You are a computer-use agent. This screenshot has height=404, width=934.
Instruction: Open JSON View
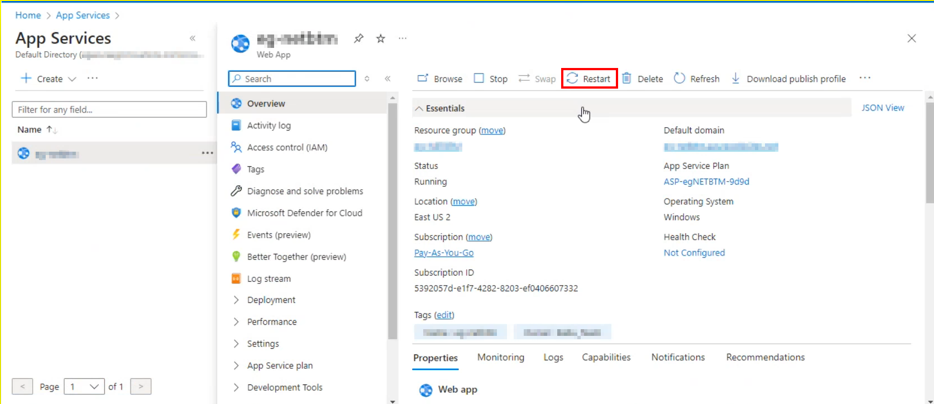pyautogui.click(x=883, y=108)
